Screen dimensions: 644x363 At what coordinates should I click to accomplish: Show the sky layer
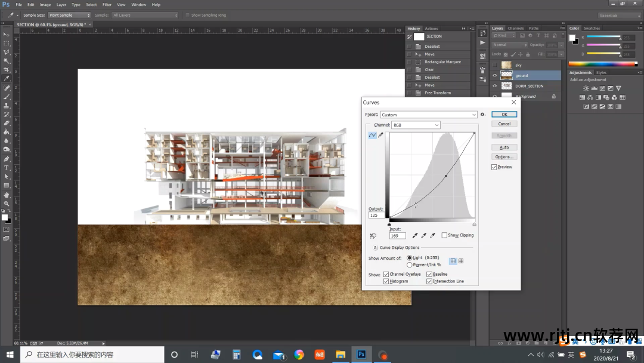(x=494, y=65)
